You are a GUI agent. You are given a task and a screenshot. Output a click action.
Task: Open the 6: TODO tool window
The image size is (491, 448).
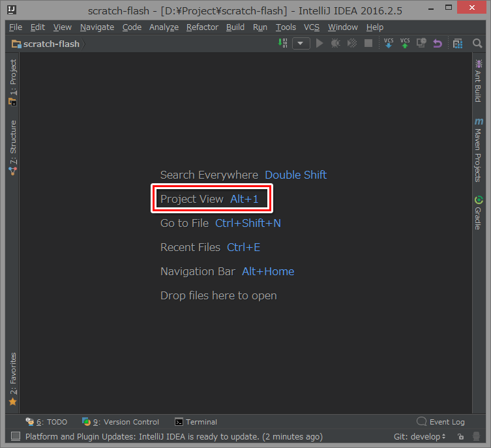(46, 422)
